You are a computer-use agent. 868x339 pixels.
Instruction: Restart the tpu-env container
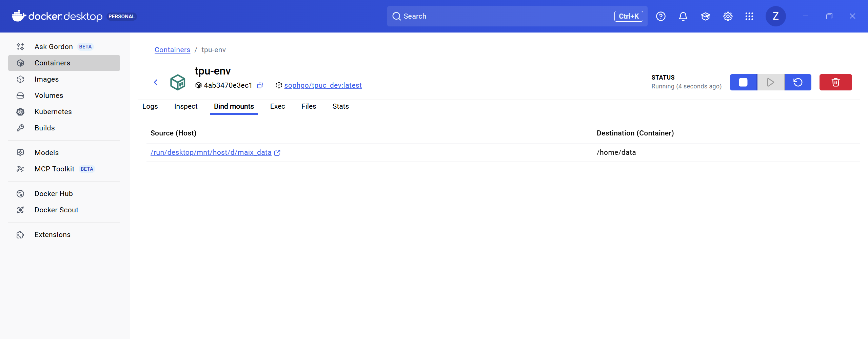pos(798,82)
